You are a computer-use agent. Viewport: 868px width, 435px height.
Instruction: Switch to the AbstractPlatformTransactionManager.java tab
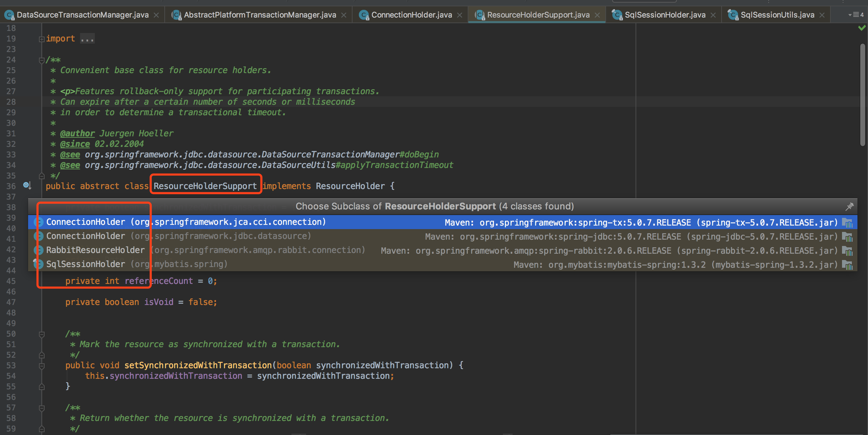(x=259, y=15)
